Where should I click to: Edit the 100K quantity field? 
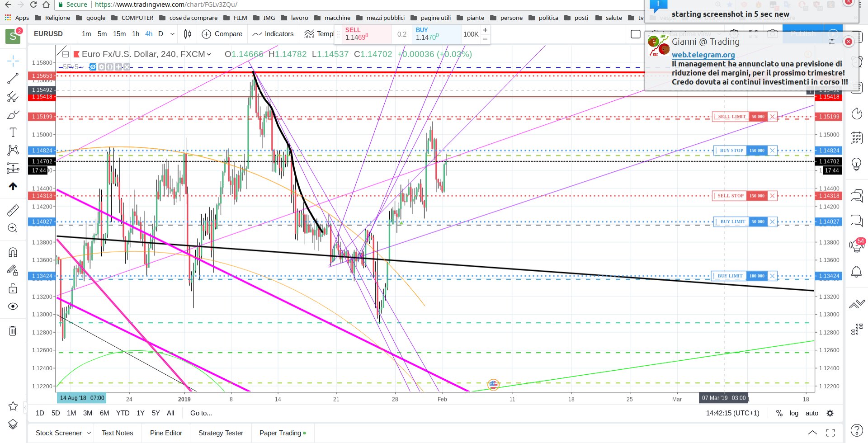point(471,34)
